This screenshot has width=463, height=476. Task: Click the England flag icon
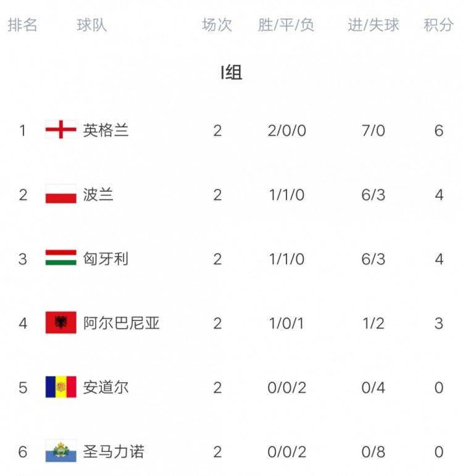[60, 130]
